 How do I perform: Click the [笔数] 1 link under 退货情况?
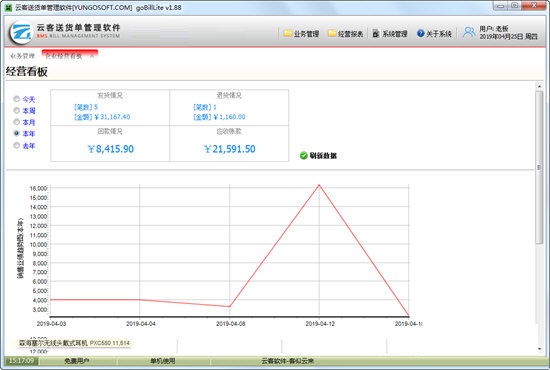[x=204, y=107]
